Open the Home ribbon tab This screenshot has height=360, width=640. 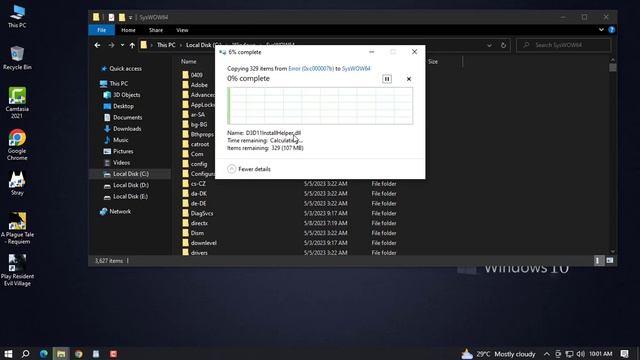(128, 30)
